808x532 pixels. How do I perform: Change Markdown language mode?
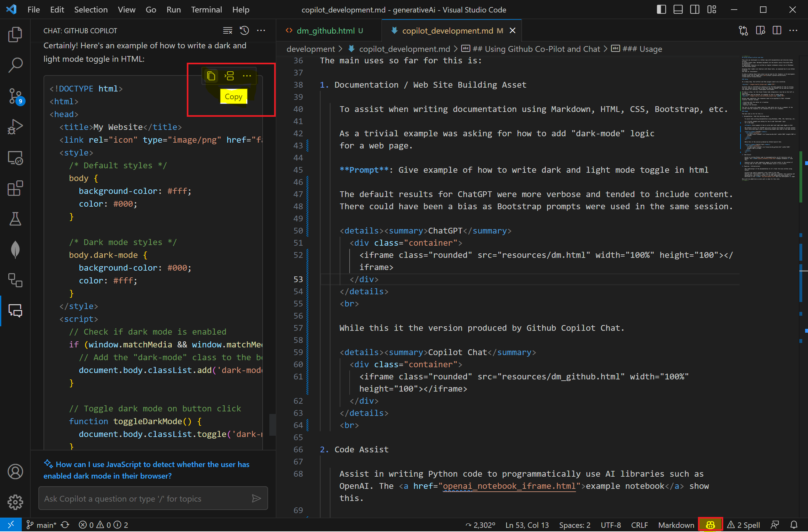tap(676, 525)
